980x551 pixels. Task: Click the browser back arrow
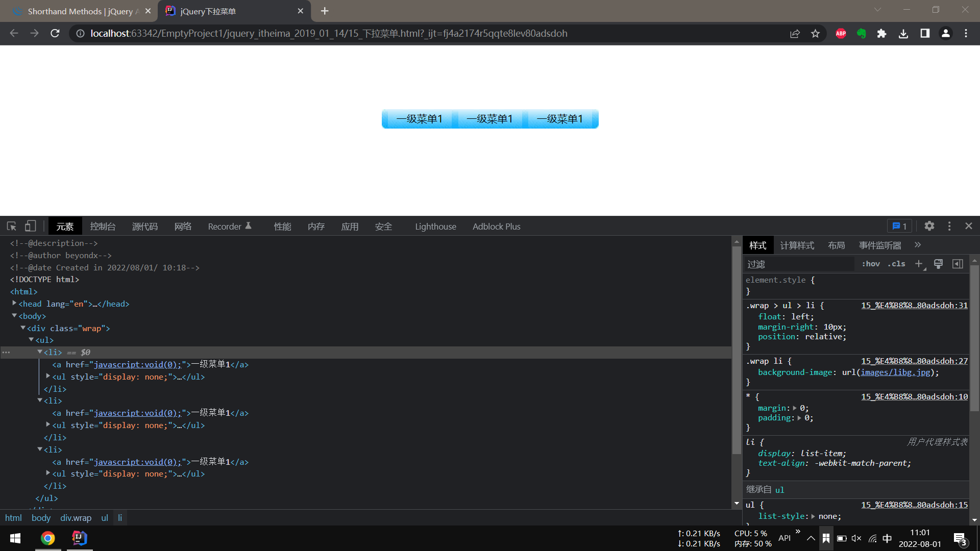14,33
